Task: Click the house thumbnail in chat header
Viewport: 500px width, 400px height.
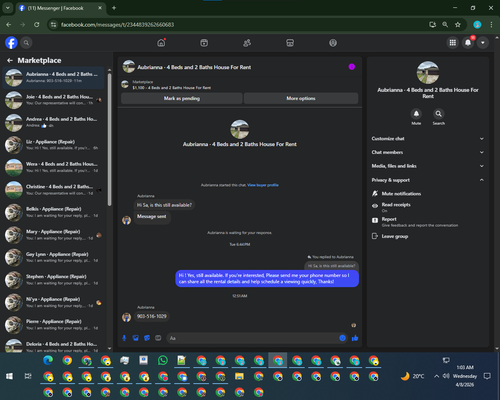Action: click(x=129, y=67)
